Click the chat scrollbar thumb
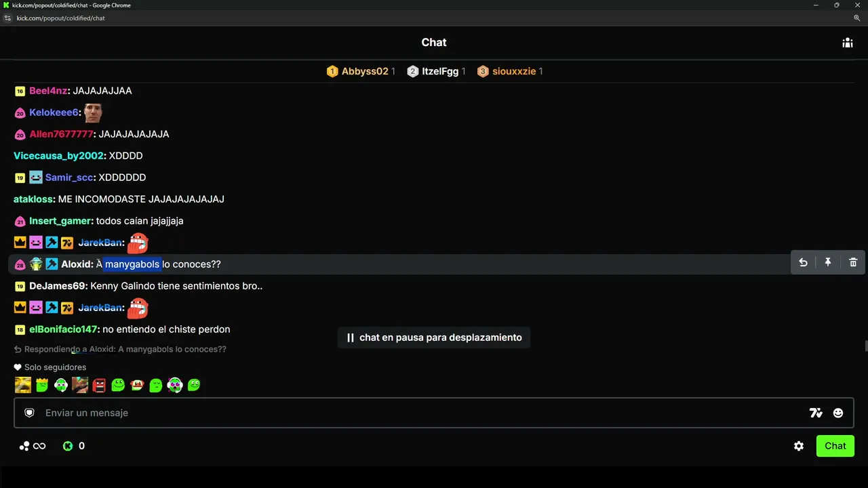The image size is (868, 488). (865, 346)
